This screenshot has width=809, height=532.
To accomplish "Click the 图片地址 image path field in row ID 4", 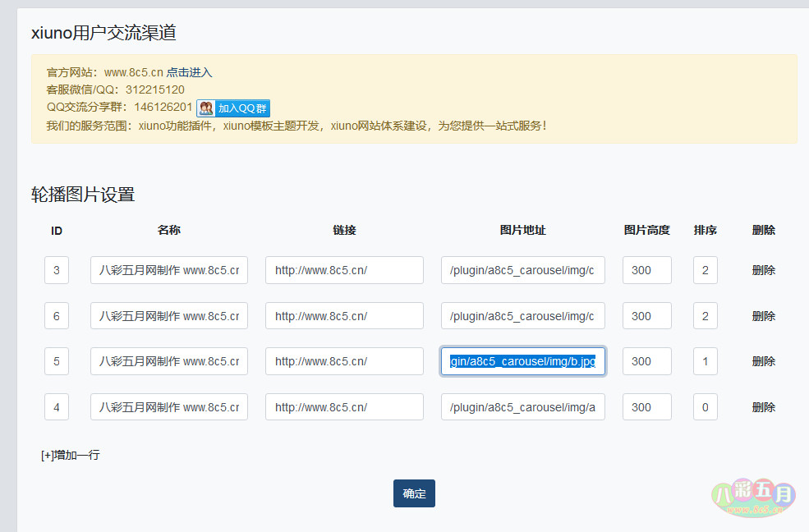I will (x=523, y=407).
